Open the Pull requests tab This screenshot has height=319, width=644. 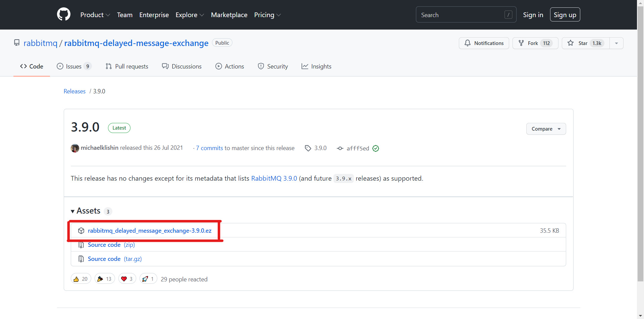(x=127, y=66)
